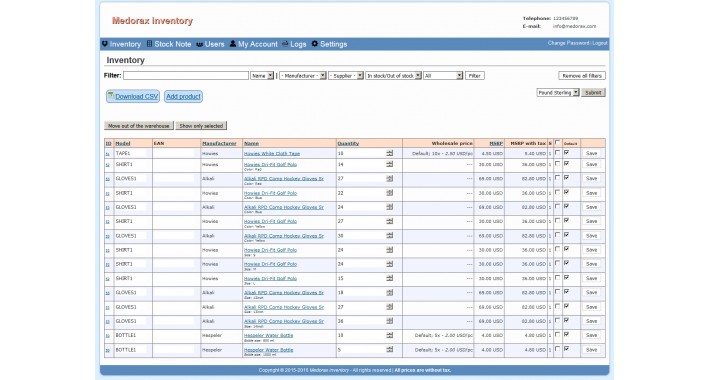Click quantity adjust icon for TAPE1 row
The height and width of the screenshot is (380, 710).
pyautogui.click(x=389, y=153)
